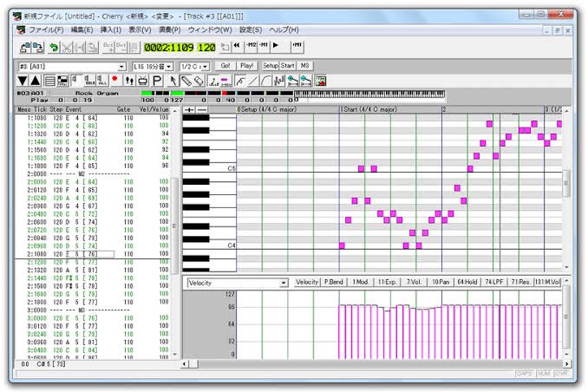Select event row 2:0480 C 5 [72]
Image resolution: width=588 pixels, height=392 pixels.
(x=93, y=214)
